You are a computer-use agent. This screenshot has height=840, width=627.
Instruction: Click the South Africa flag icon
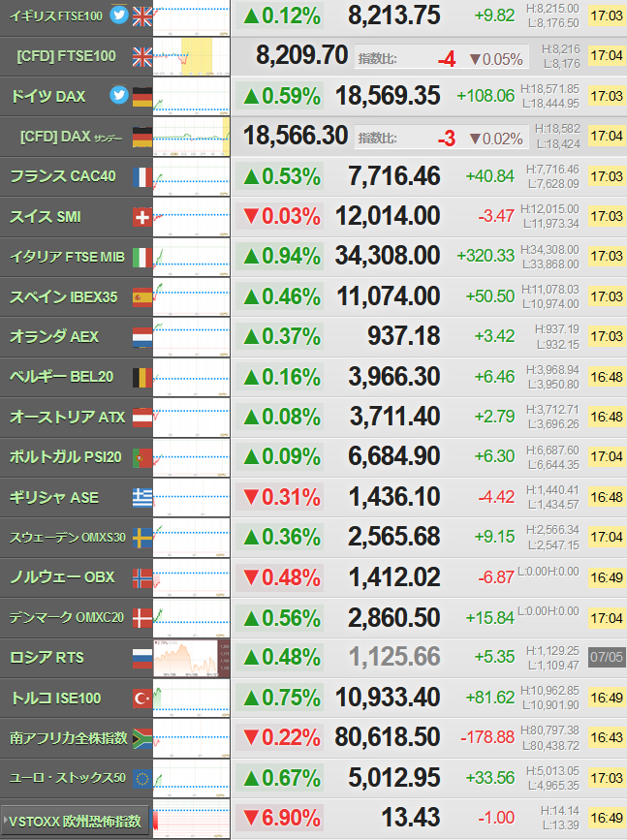point(142,738)
